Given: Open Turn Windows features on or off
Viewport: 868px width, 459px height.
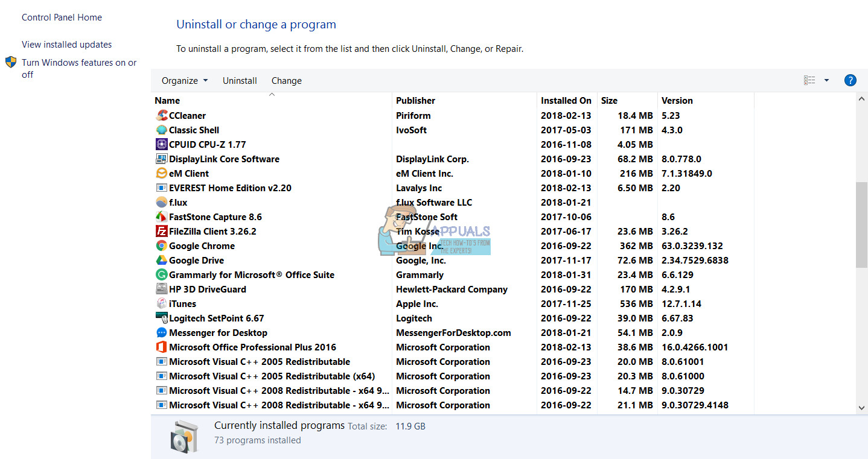Looking at the screenshot, I should [79, 69].
